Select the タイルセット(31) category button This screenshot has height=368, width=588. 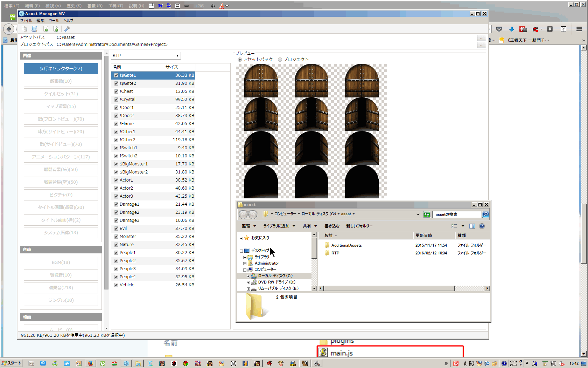pos(61,94)
